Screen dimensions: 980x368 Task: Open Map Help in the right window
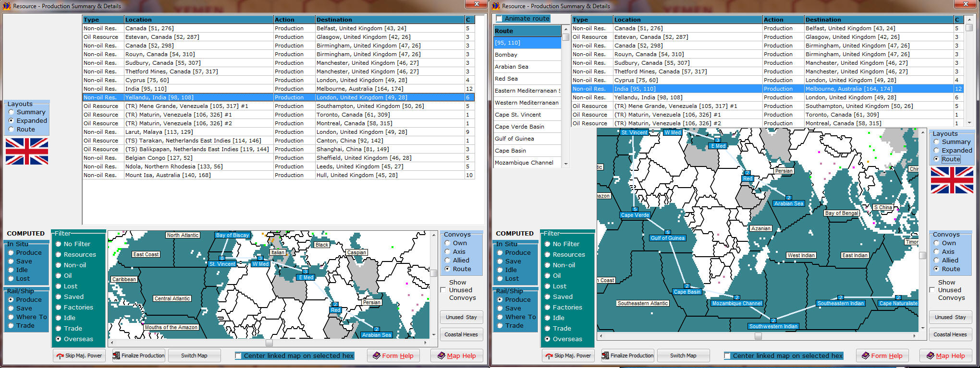[945, 356]
